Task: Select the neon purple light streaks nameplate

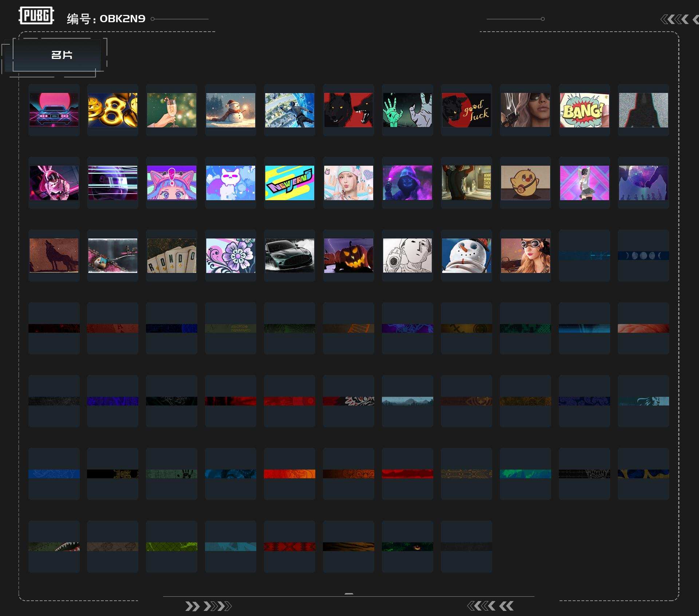Action: (113, 183)
